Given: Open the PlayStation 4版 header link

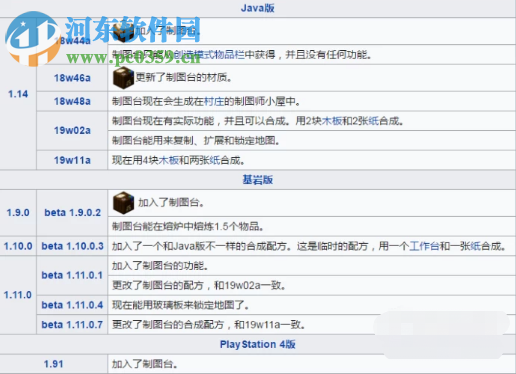Looking at the screenshot, I should coord(257,344).
